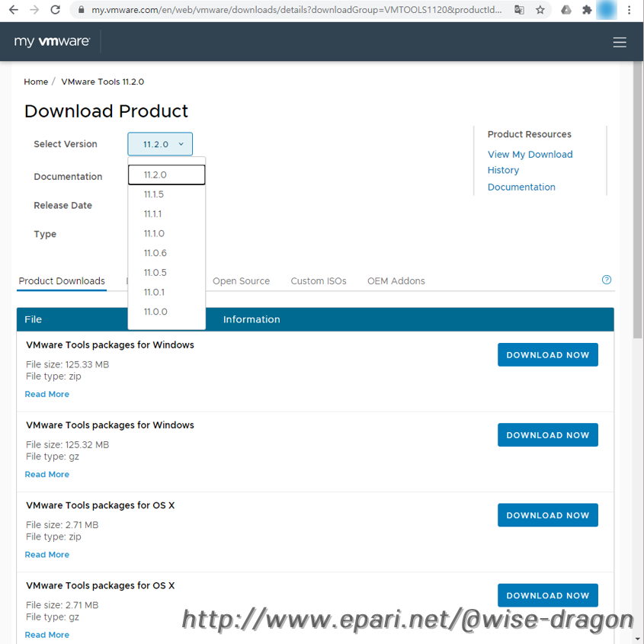Click the scrollbar down arrow

[637, 639]
